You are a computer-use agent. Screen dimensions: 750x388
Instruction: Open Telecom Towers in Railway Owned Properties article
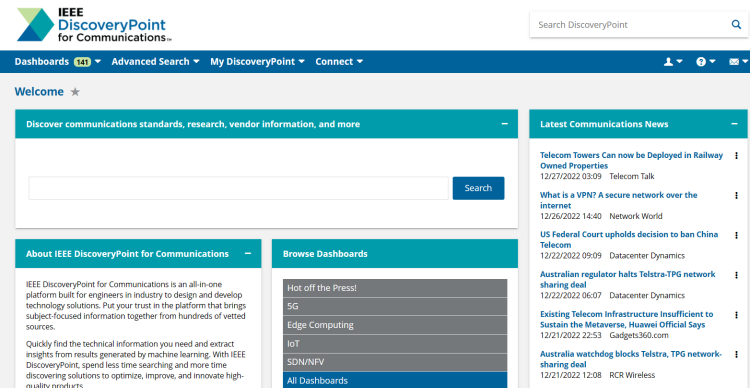point(631,160)
